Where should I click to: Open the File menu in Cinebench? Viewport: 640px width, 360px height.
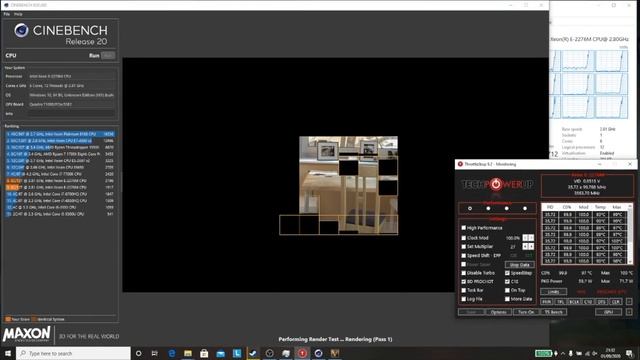coord(7,14)
